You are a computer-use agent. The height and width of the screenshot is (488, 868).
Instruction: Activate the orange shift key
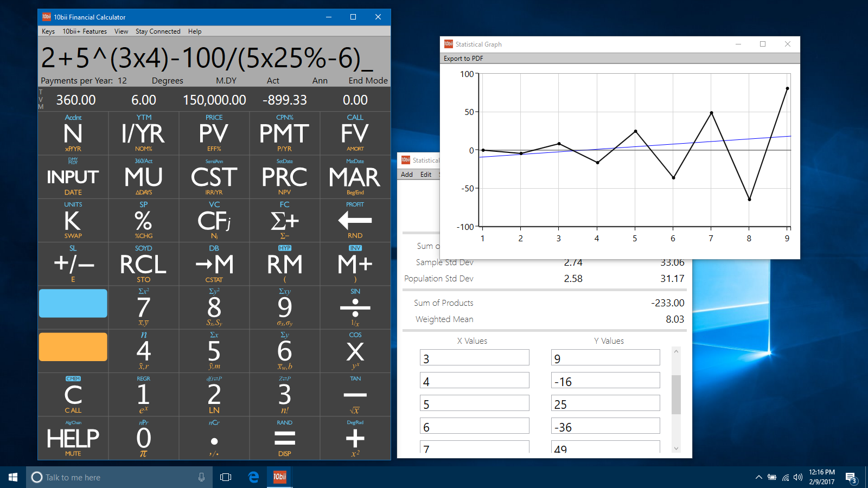[x=73, y=347]
